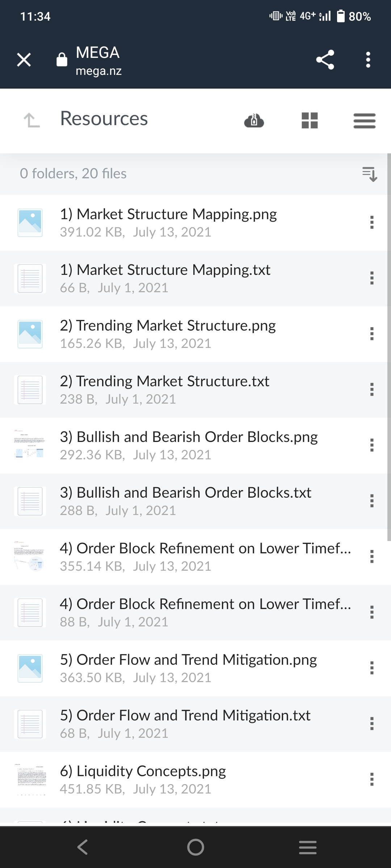Image resolution: width=391 pixels, height=868 pixels.
Task: Tap the site security lock icon
Action: click(x=62, y=60)
